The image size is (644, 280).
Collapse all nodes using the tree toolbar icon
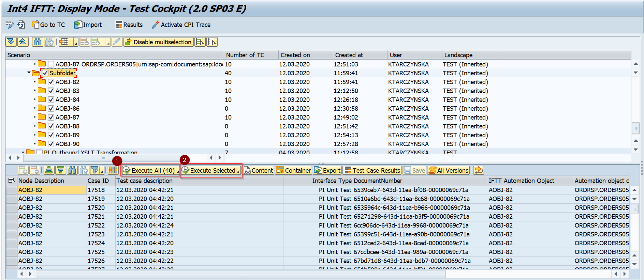23,42
